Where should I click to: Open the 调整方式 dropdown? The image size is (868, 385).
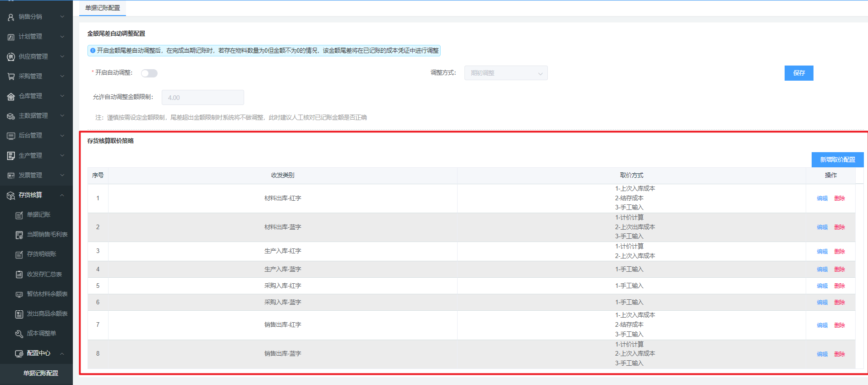pyautogui.click(x=506, y=73)
